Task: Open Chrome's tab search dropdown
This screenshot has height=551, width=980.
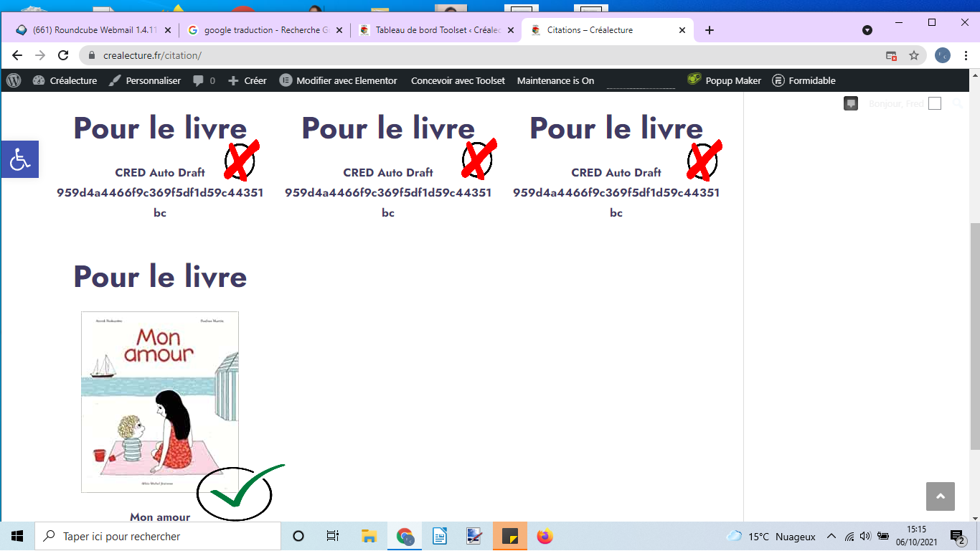Action: [x=867, y=30]
